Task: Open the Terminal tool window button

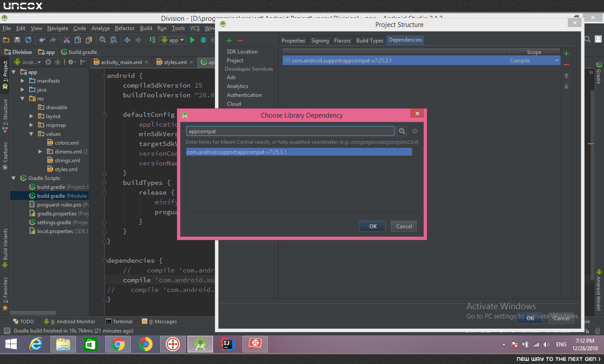Action: click(119, 322)
